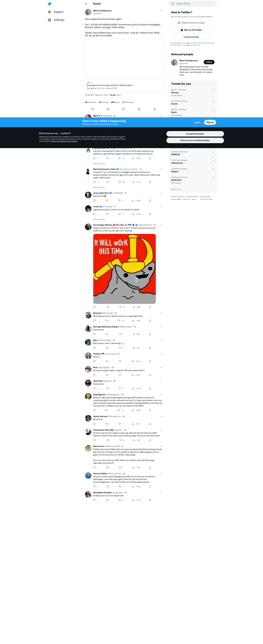Screen dimensions: 263x644
Task: Open options menu for Norway trend
Action: pos(213,90)
